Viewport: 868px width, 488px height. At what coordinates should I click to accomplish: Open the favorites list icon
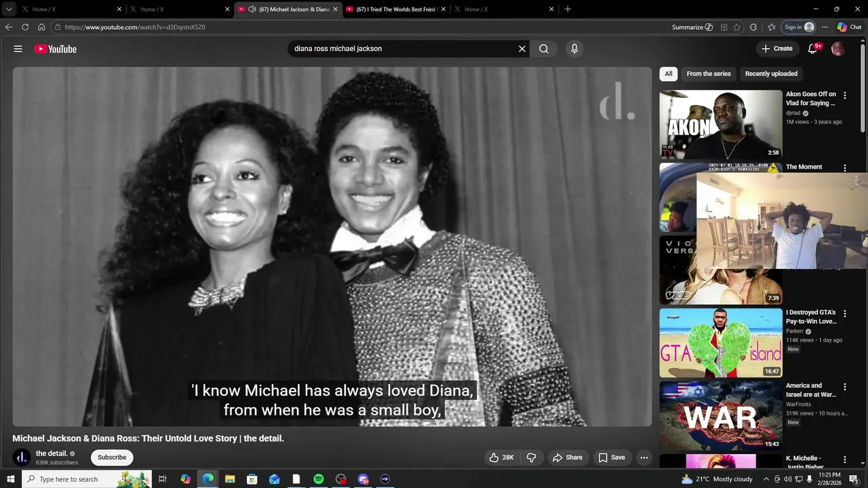pos(772,27)
